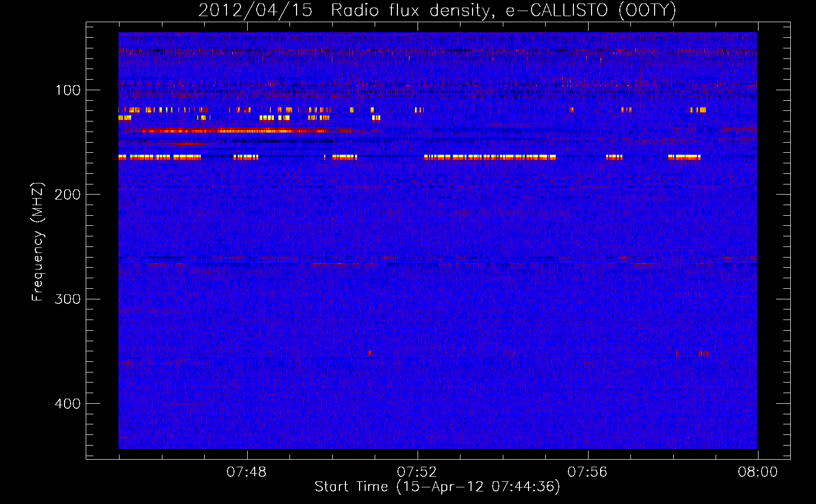
Task: Click the 200 frequency tick label
Action: click(x=68, y=195)
